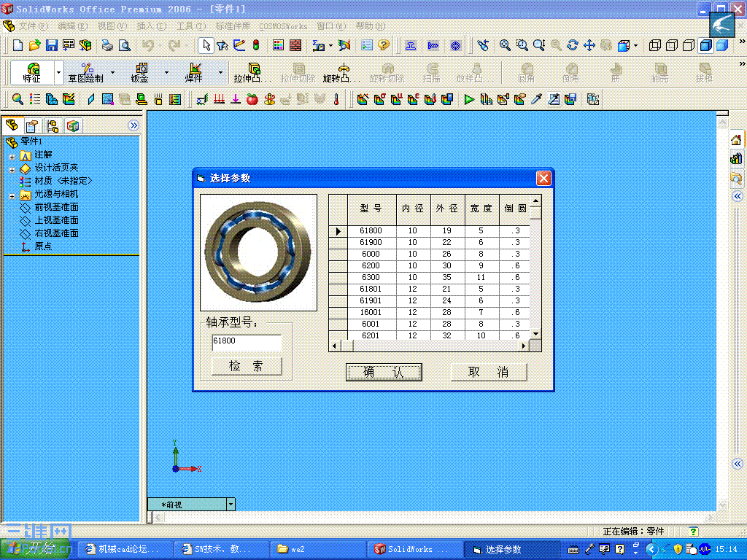The image size is (747, 560).
Task: Open the *前视 view orientation dropdown
Action: pos(231,504)
